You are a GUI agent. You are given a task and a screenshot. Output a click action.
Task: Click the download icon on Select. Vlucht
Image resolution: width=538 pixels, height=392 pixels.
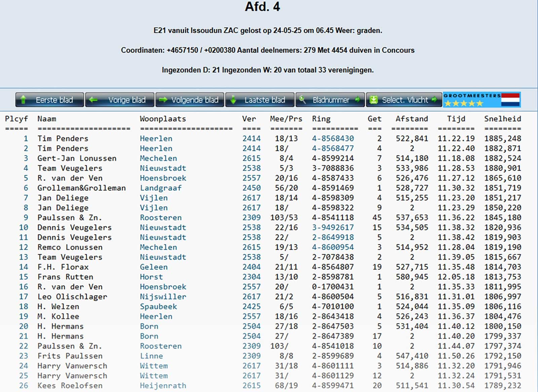pos(374,100)
